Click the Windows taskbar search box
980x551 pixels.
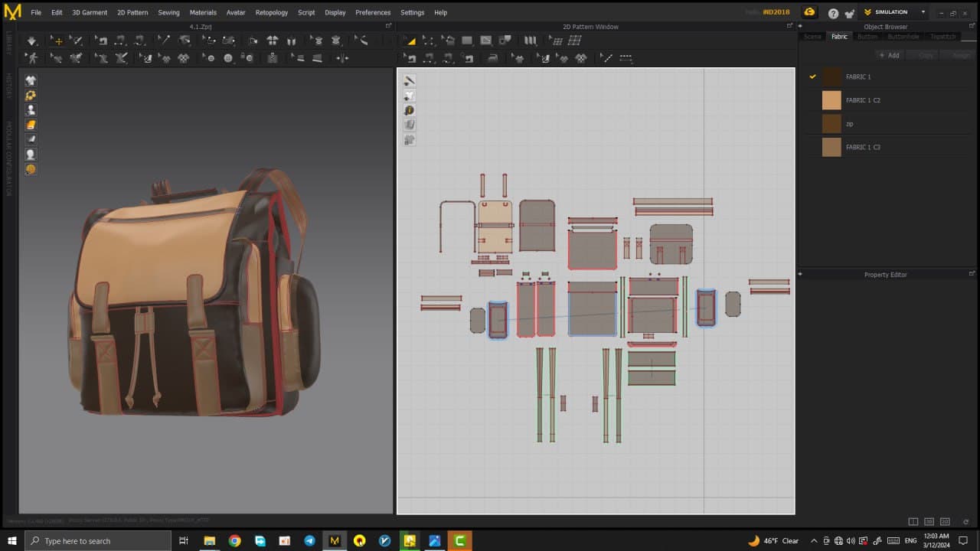(98, 540)
